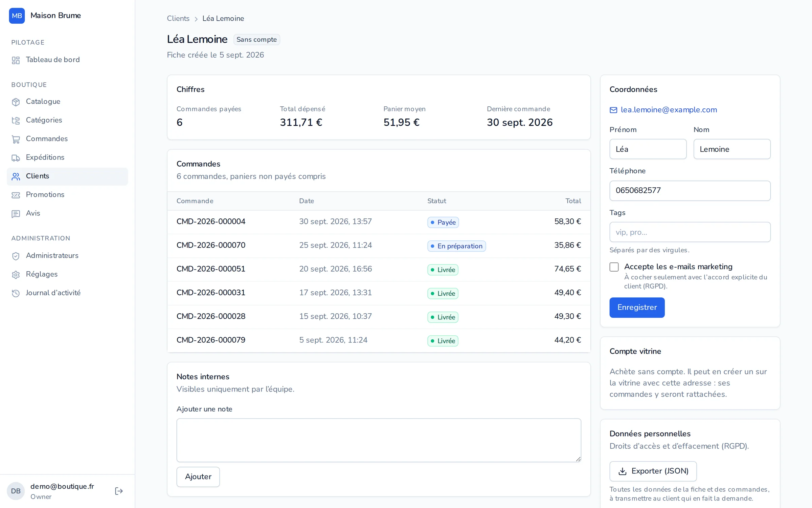
Task: Click Clients in the breadcrumb
Action: (178, 19)
